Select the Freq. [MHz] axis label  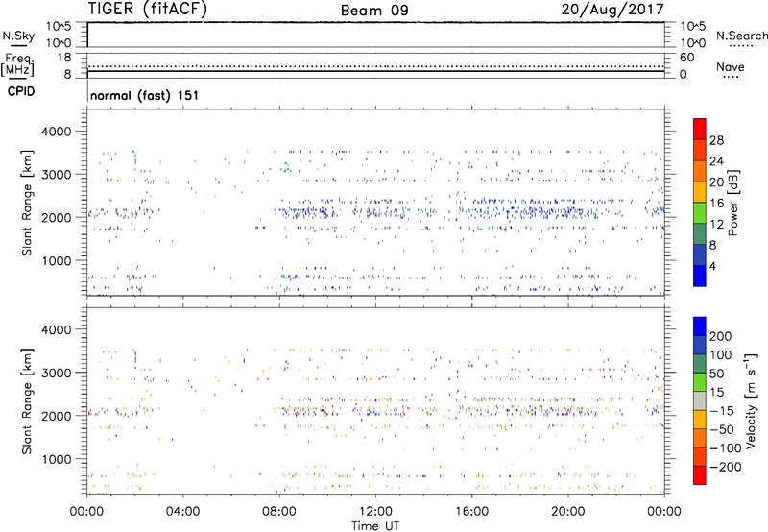tap(18, 65)
